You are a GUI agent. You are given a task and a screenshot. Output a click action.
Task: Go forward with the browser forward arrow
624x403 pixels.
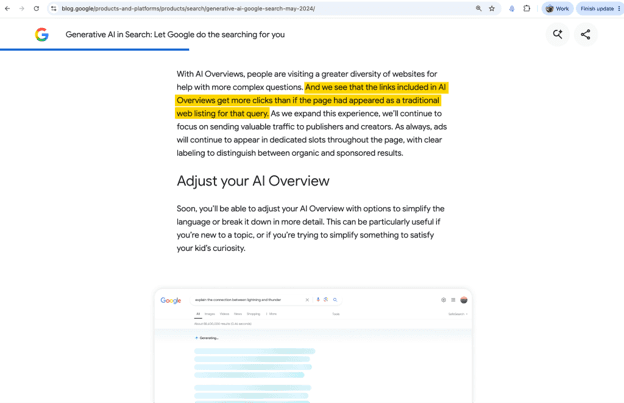21,8
